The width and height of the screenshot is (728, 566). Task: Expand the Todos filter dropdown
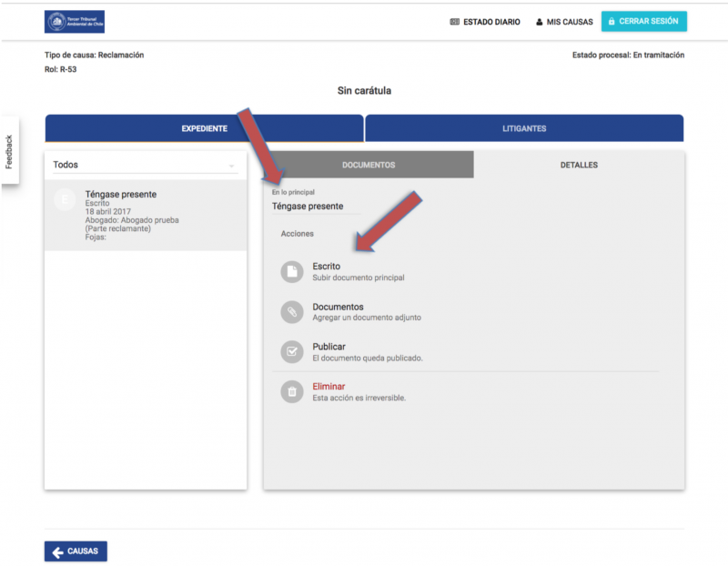click(145, 165)
